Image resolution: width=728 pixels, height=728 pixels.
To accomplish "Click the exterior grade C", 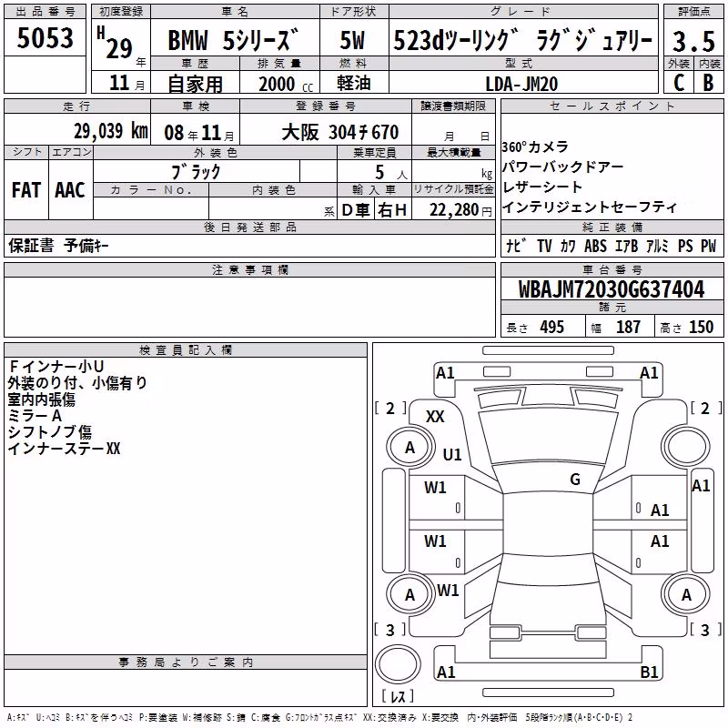I will click(678, 83).
